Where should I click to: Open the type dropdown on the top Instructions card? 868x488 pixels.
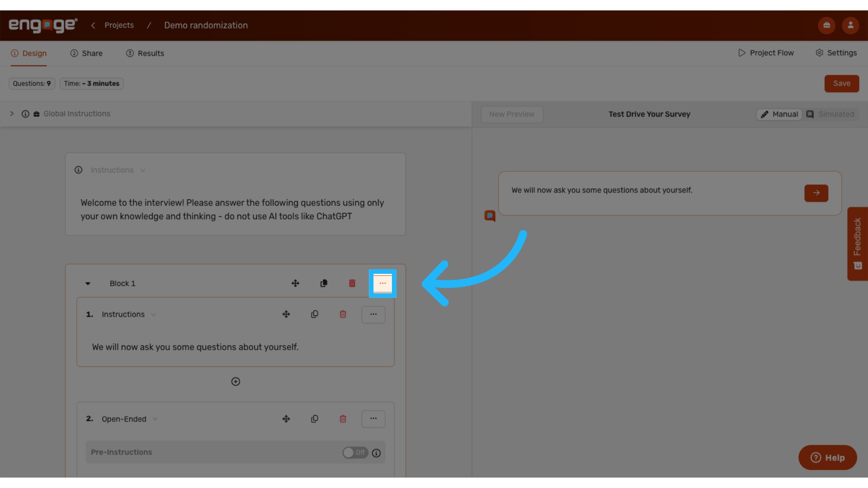click(x=143, y=170)
